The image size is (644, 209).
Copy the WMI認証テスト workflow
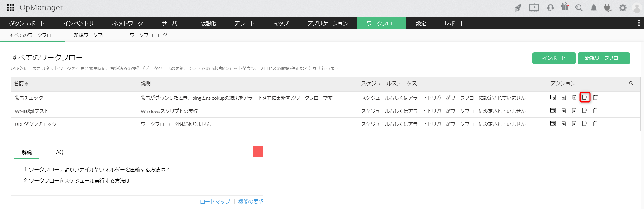point(574,111)
